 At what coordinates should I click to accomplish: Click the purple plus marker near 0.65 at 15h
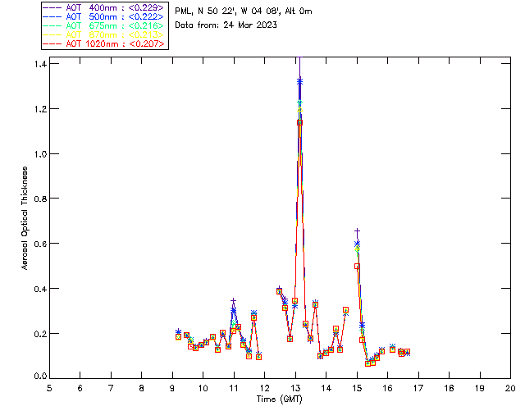[x=358, y=231]
